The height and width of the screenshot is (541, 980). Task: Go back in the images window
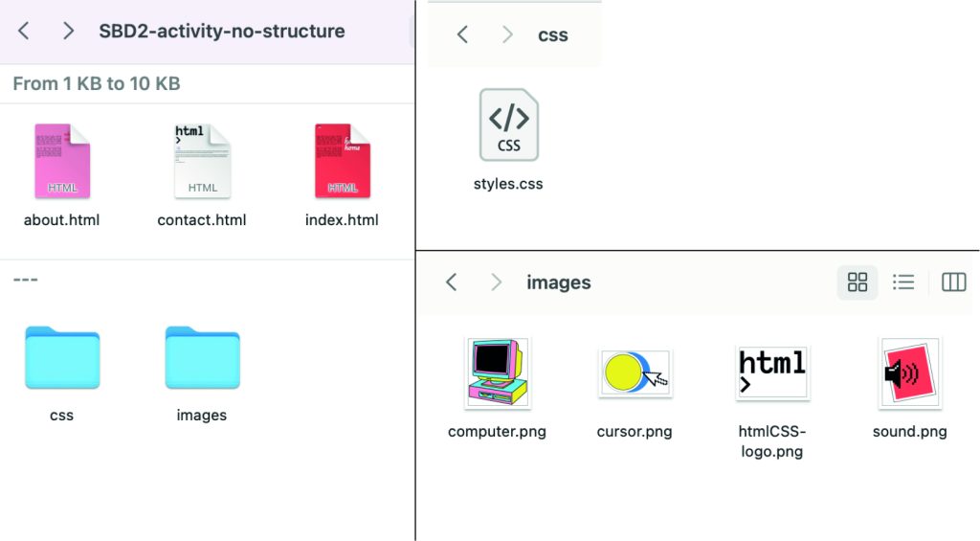tap(452, 282)
